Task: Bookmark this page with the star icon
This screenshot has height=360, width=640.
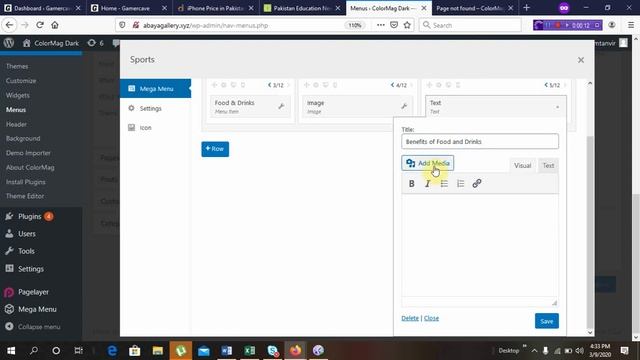Action: (407, 25)
